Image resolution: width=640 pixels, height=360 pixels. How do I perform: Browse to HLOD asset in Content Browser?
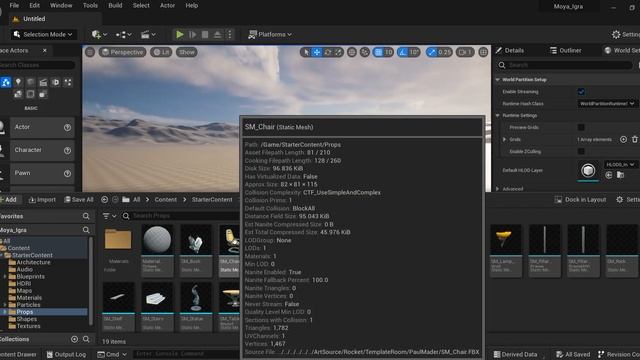(620, 175)
